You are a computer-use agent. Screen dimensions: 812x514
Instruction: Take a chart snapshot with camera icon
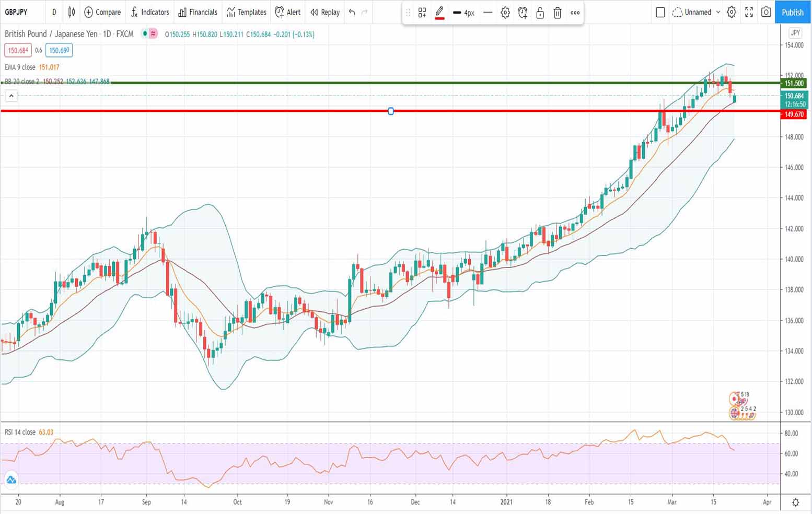point(766,12)
